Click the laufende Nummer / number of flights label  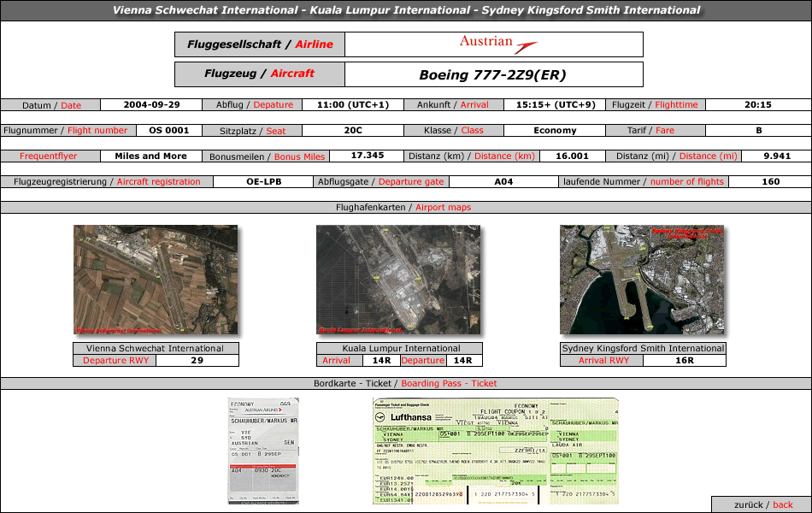point(643,182)
